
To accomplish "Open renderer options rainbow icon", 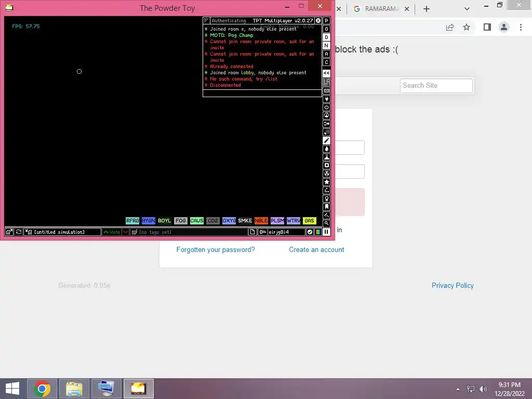I will point(318,232).
